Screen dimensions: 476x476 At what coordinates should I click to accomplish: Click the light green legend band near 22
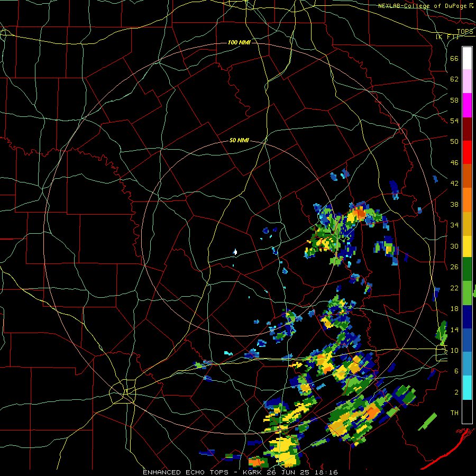click(467, 293)
